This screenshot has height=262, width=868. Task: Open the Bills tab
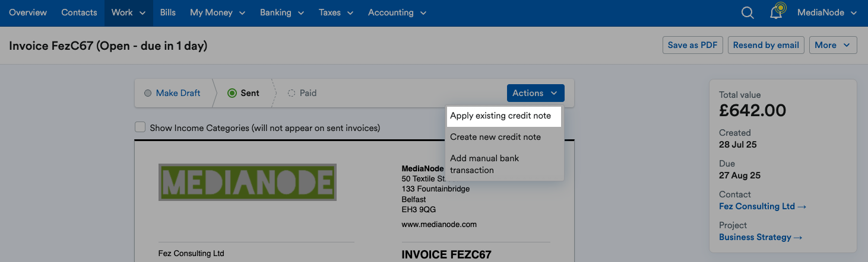pos(168,12)
